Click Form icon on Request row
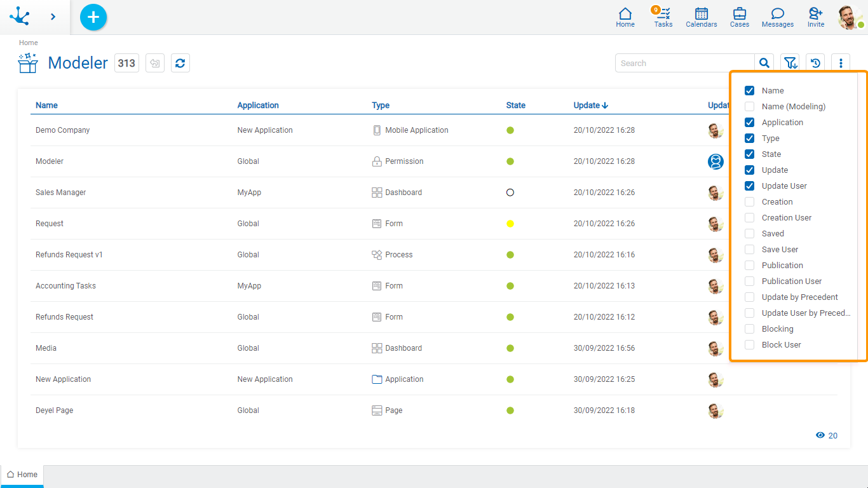Image resolution: width=868 pixels, height=488 pixels. pyautogui.click(x=377, y=224)
